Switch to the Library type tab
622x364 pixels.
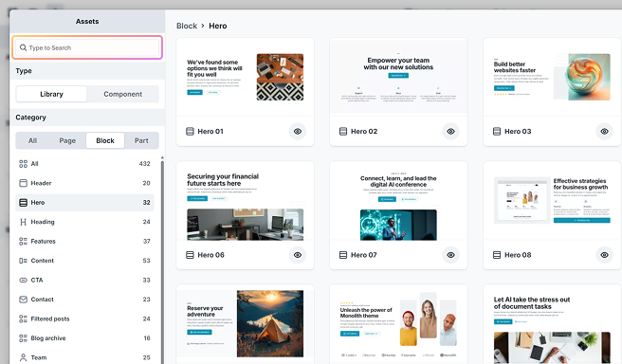[x=51, y=94]
